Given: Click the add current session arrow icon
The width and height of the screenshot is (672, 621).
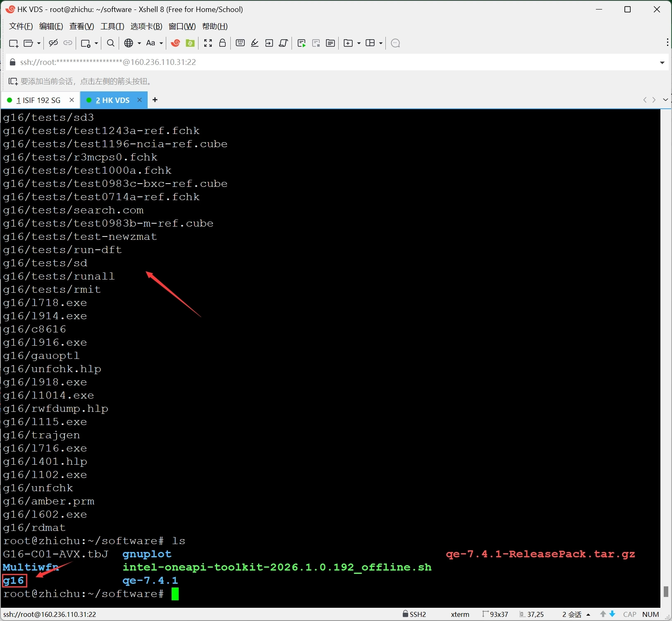Looking at the screenshot, I should tap(13, 81).
